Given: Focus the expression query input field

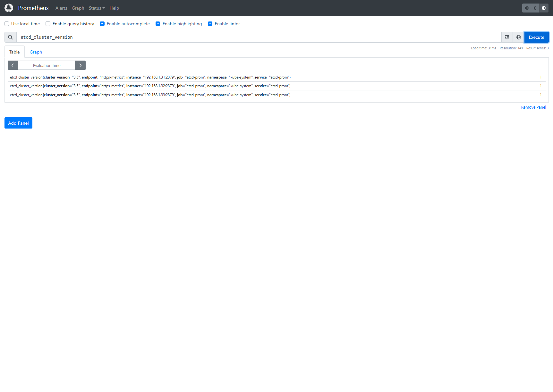Looking at the screenshot, I should pos(259,37).
